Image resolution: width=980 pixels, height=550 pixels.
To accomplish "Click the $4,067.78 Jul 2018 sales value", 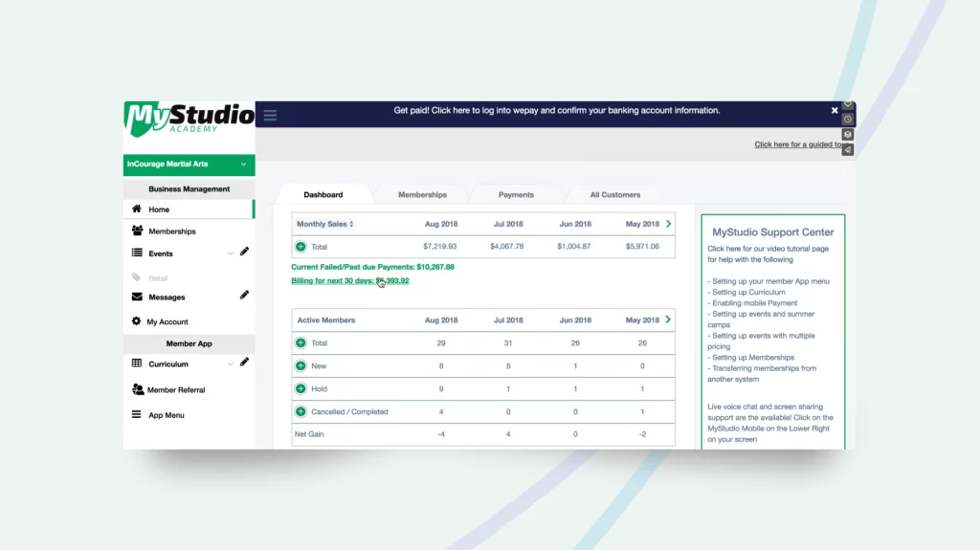I will point(507,246).
